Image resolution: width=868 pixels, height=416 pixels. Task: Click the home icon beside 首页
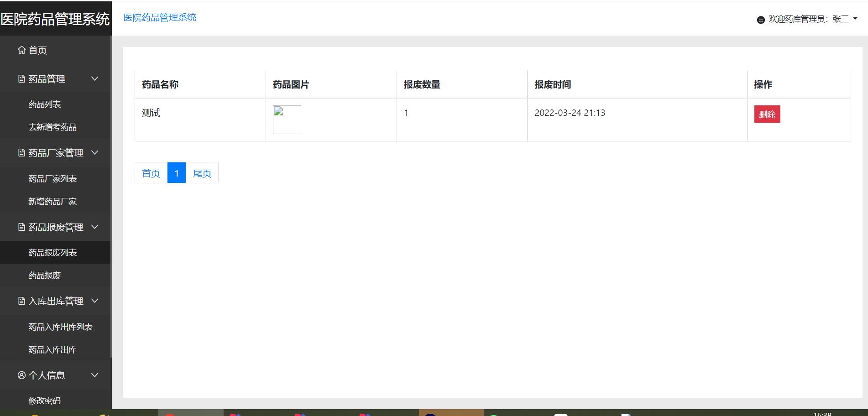tap(21, 50)
